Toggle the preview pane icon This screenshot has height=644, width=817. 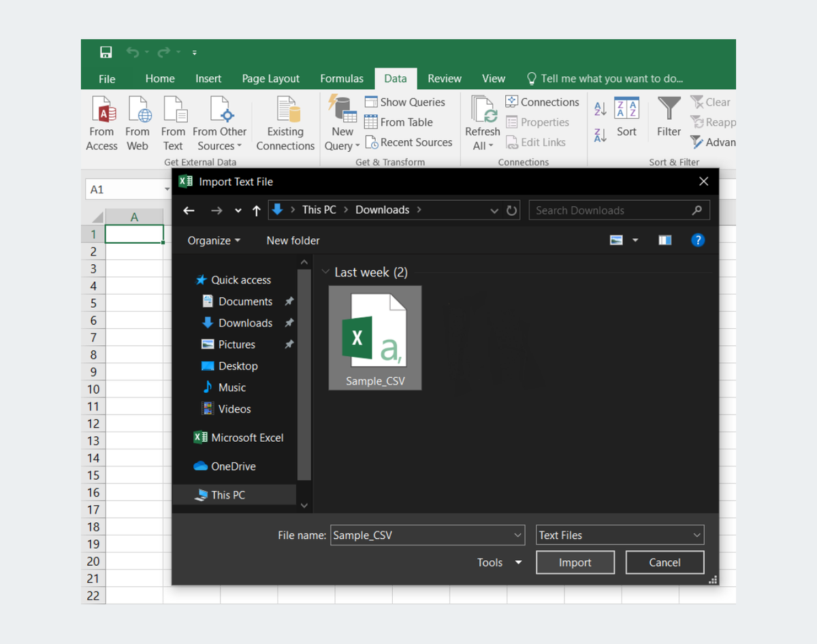coord(665,240)
